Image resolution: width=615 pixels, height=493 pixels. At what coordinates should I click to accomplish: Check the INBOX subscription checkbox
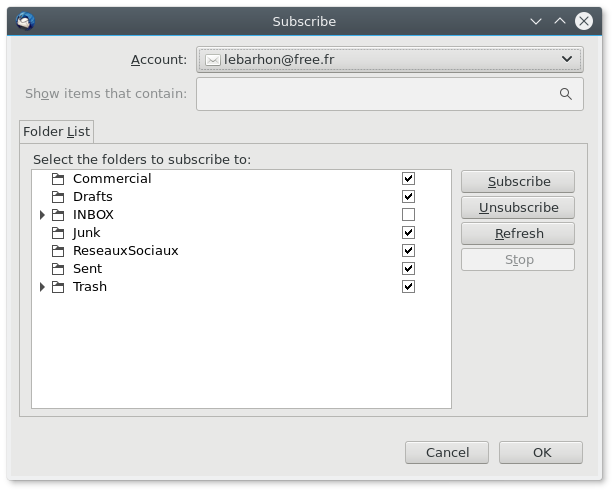coord(408,215)
